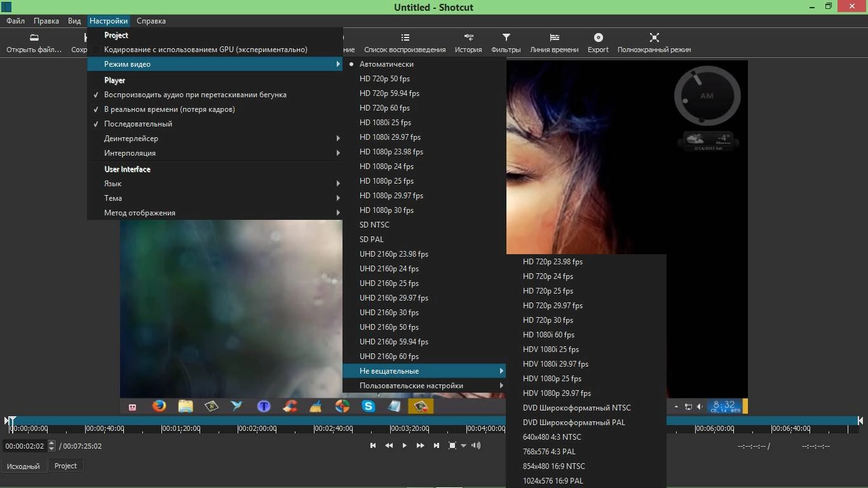868x488 pixels.
Task: Skip to the end of the clip
Action: pos(436,445)
